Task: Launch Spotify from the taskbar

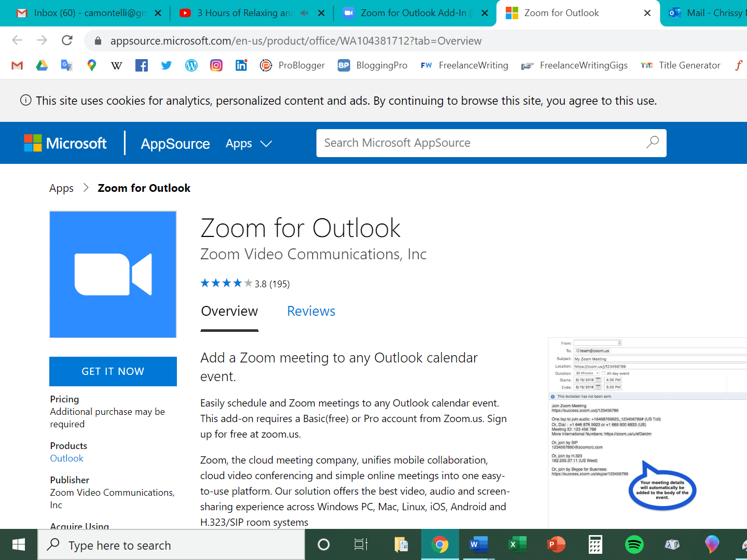Action: pyautogui.click(x=634, y=544)
